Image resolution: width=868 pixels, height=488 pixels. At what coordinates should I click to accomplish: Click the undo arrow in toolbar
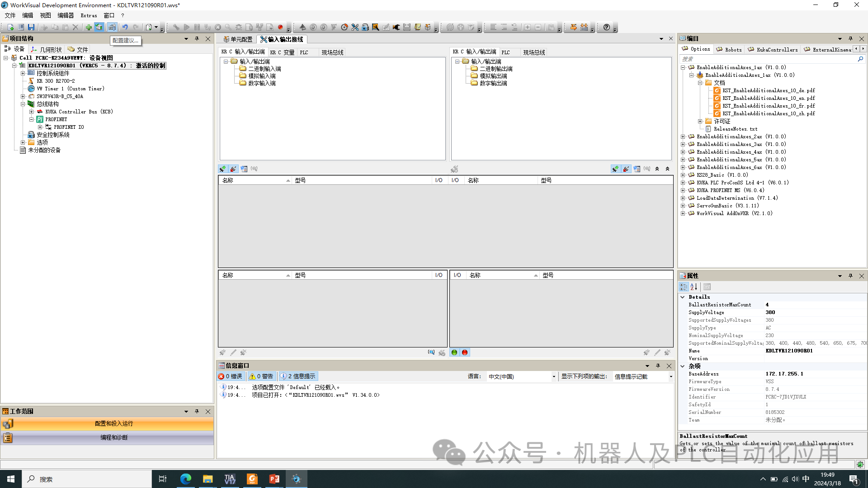[x=125, y=27]
